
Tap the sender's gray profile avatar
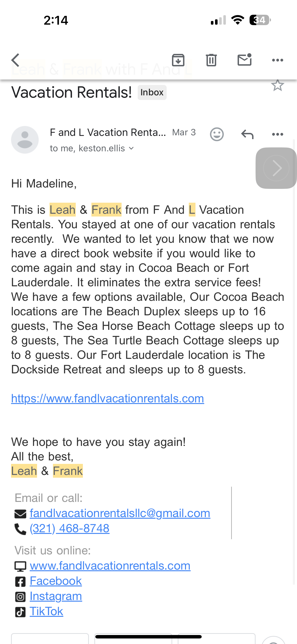tap(25, 140)
